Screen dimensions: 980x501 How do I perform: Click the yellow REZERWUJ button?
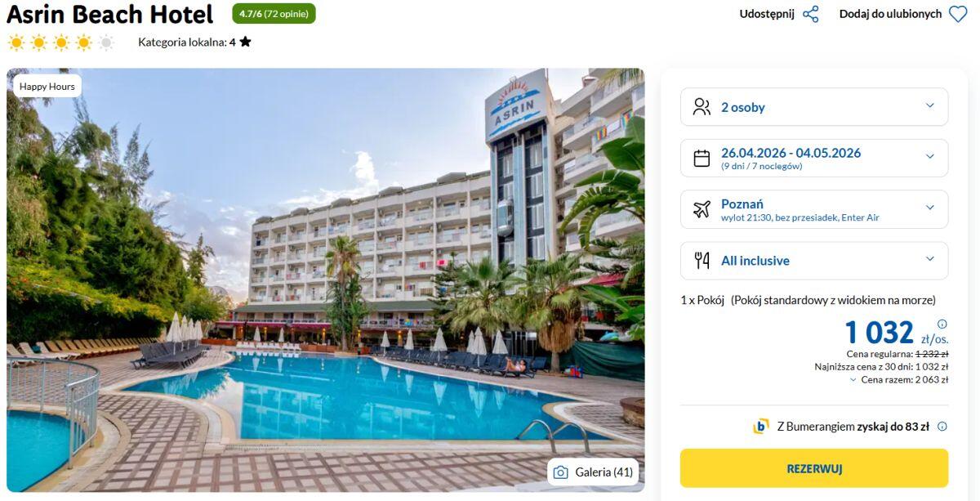pyautogui.click(x=814, y=468)
